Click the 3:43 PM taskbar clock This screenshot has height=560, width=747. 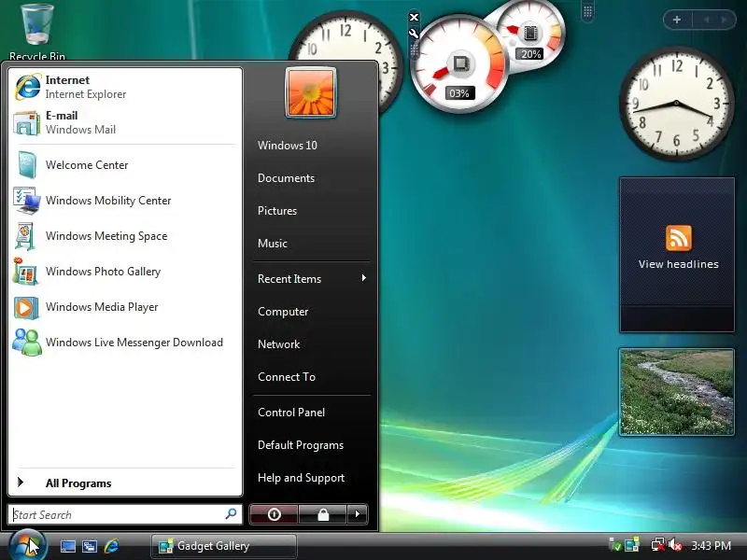[712, 546]
